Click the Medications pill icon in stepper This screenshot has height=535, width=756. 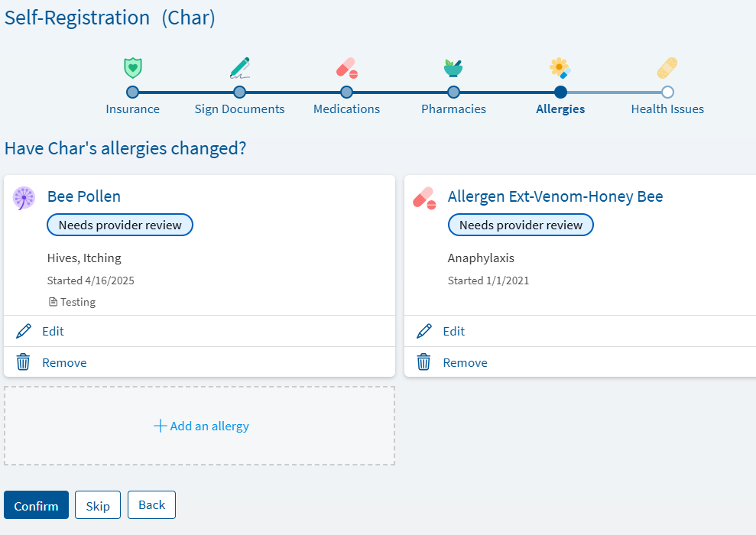pos(347,68)
